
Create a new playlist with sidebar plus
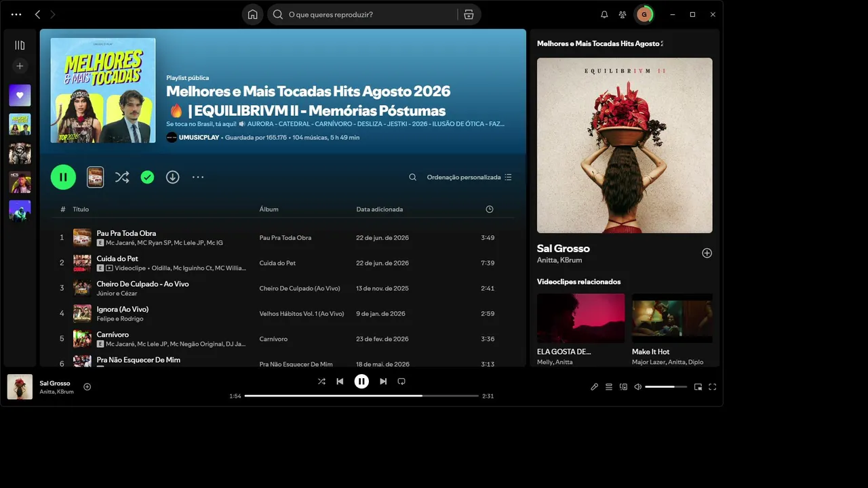pos(20,66)
